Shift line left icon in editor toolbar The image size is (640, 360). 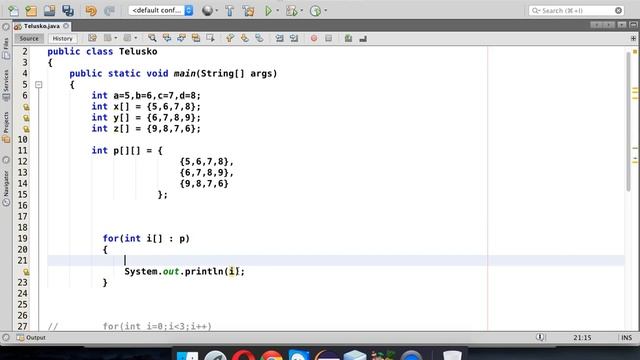coord(279,38)
